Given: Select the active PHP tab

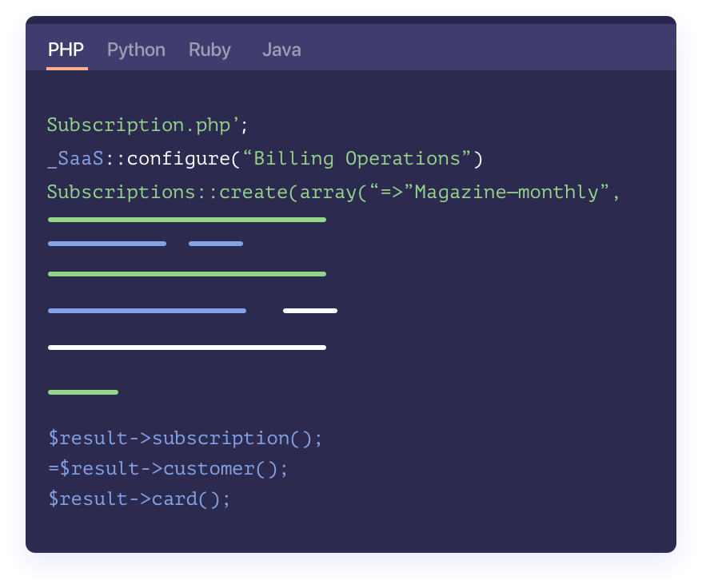Looking at the screenshot, I should [x=65, y=50].
